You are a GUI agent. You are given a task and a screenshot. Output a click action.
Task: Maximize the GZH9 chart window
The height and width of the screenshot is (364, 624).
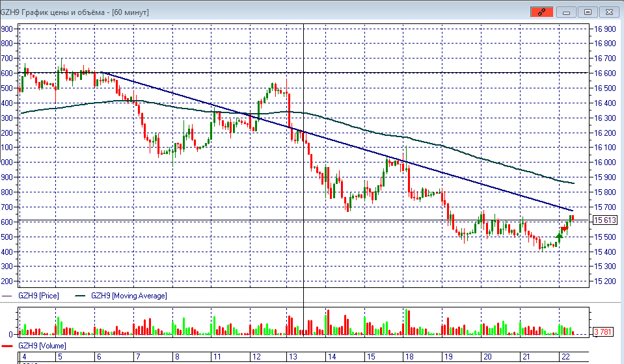pyautogui.click(x=588, y=12)
